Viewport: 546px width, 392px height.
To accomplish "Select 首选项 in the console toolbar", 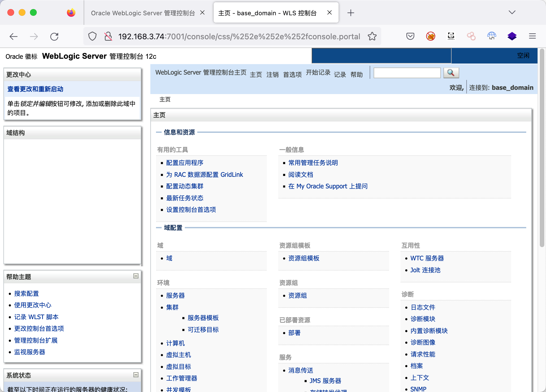I will 292,75.
